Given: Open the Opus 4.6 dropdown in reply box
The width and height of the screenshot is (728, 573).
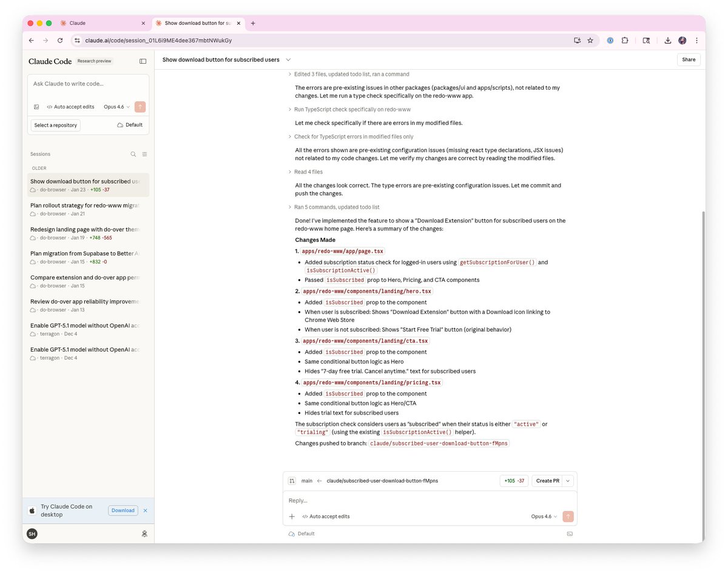Looking at the screenshot, I should 544,517.
